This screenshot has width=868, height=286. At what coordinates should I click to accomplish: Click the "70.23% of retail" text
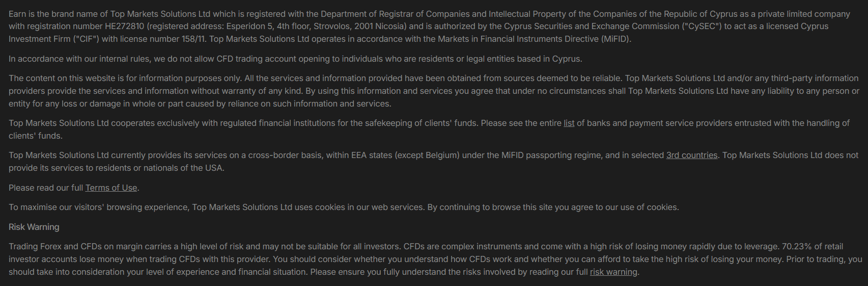coord(812,247)
